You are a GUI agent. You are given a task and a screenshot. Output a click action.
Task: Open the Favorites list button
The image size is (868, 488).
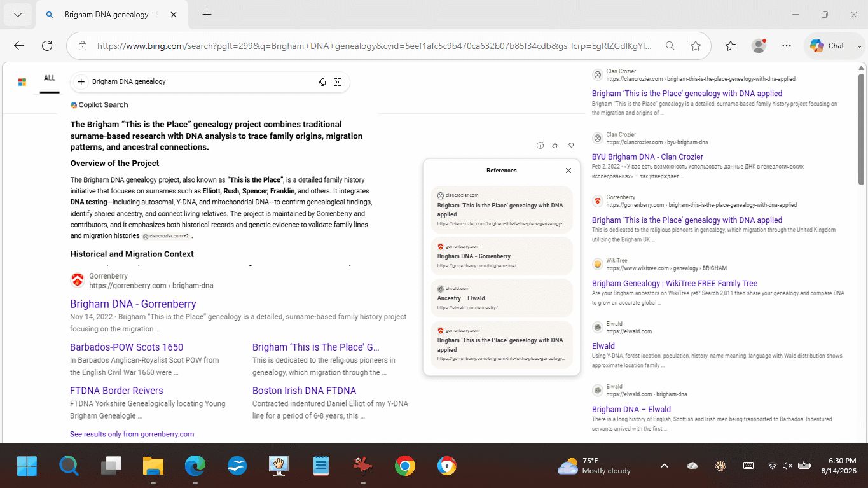[731, 46]
